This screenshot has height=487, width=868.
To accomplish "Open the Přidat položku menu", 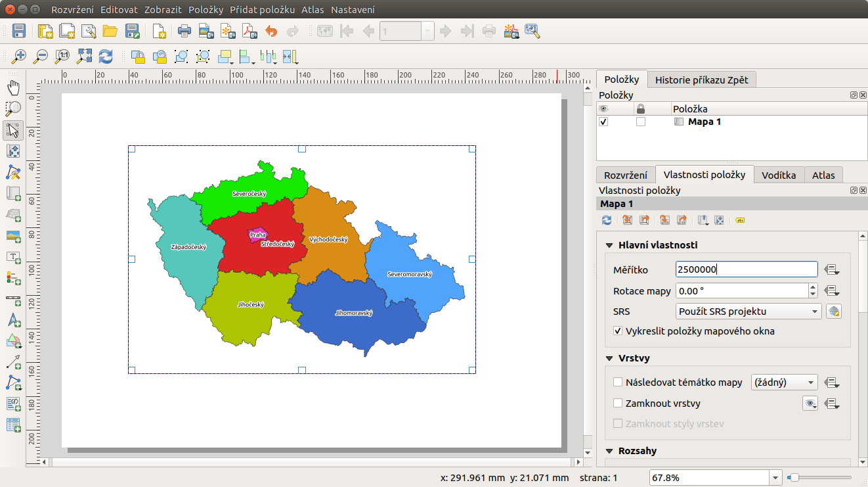I will click(x=262, y=10).
